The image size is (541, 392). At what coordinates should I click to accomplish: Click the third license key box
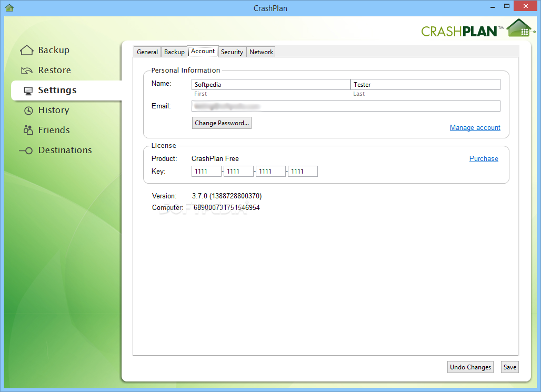(270, 171)
